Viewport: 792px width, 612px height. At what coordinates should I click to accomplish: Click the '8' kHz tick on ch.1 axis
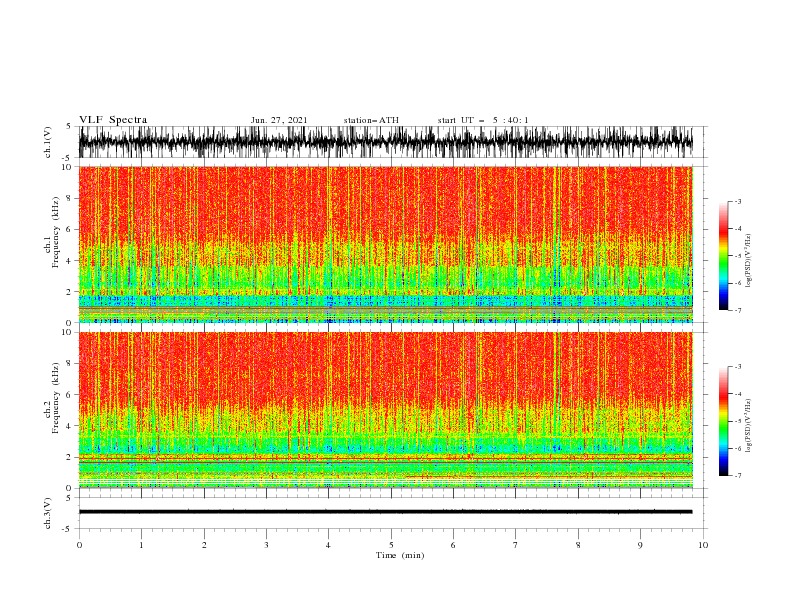tap(70, 198)
